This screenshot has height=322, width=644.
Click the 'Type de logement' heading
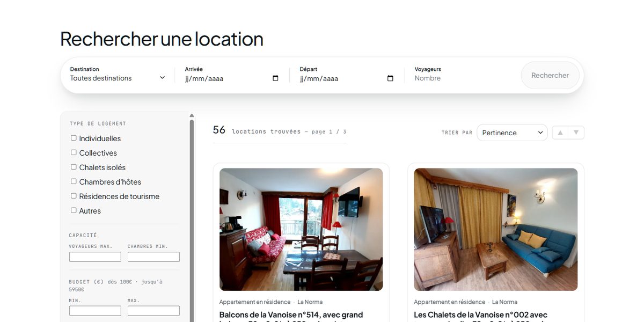click(x=98, y=123)
